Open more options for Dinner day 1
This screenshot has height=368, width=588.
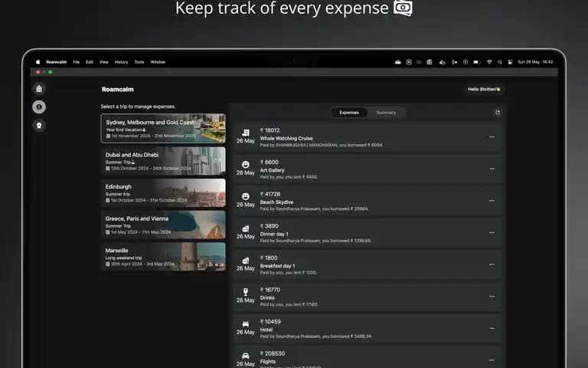coord(492,233)
